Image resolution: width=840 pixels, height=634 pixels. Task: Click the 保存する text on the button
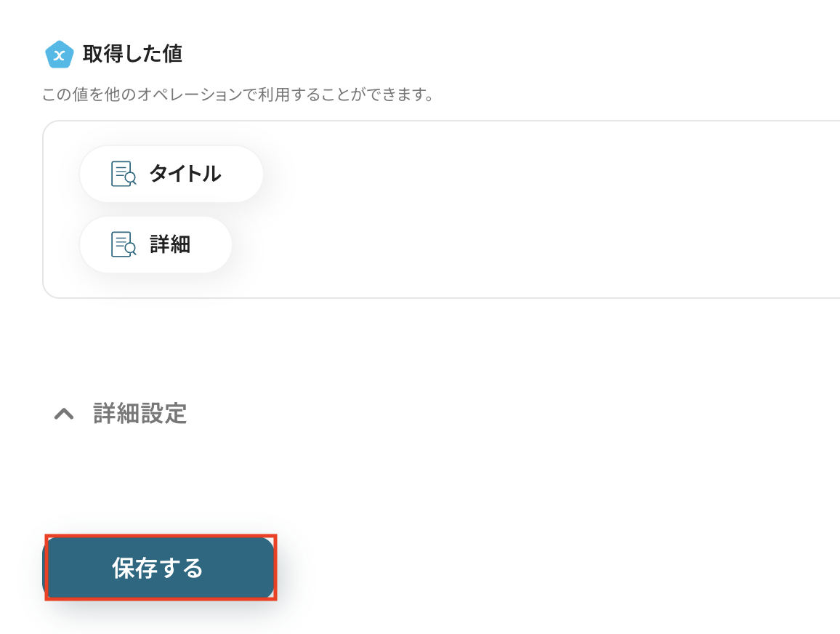tap(158, 568)
